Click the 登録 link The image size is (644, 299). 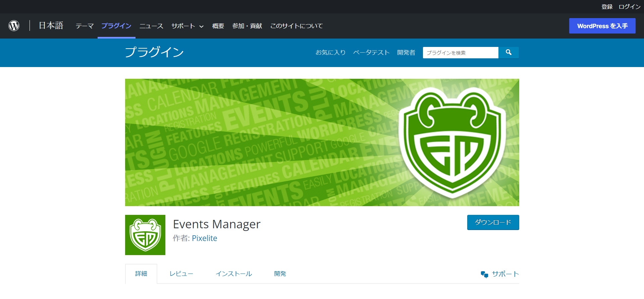click(x=607, y=7)
